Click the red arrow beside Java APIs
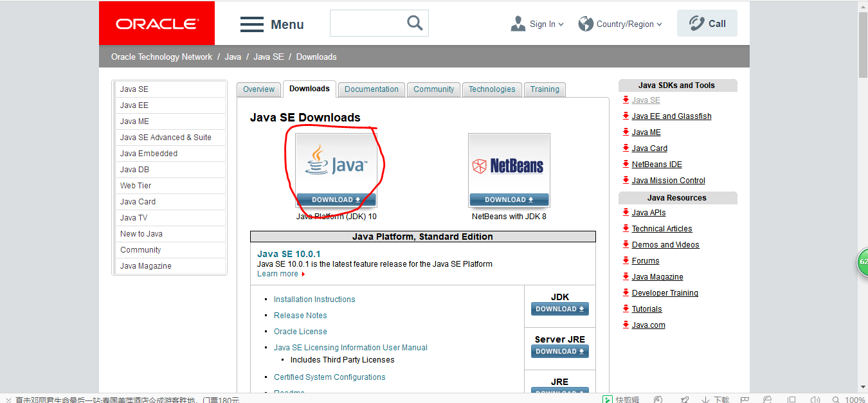The height and width of the screenshot is (403, 868). click(x=626, y=212)
